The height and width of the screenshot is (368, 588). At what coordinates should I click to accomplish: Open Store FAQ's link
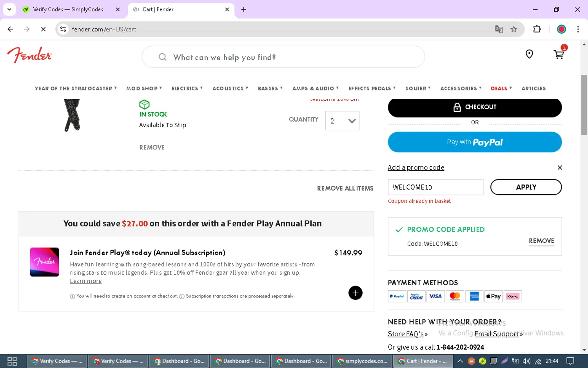point(406,334)
